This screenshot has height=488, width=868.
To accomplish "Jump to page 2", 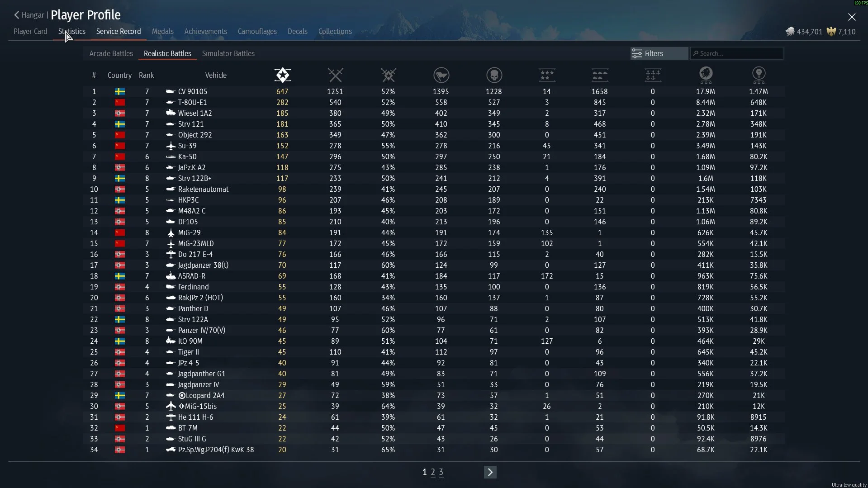I will point(433,472).
